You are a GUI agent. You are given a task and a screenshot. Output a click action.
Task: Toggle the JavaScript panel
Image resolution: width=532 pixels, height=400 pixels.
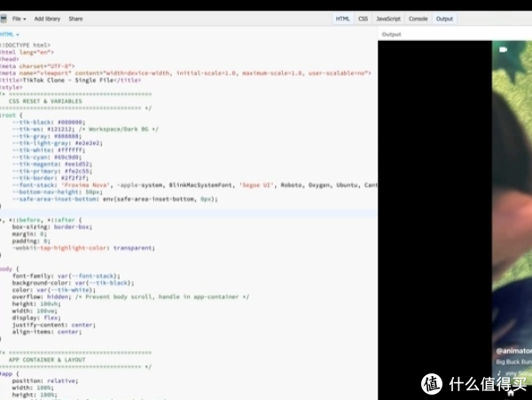(388, 18)
